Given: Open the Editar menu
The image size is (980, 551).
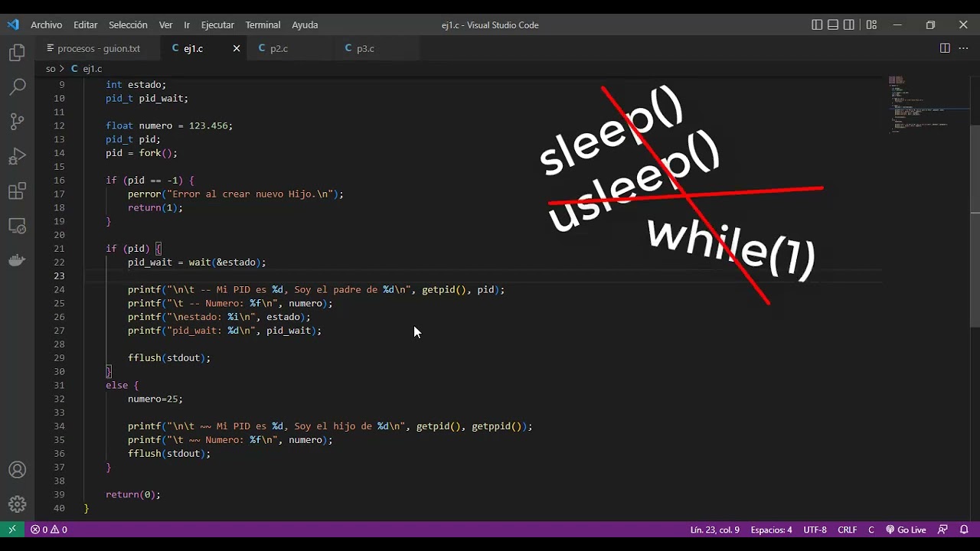Looking at the screenshot, I should click(86, 24).
